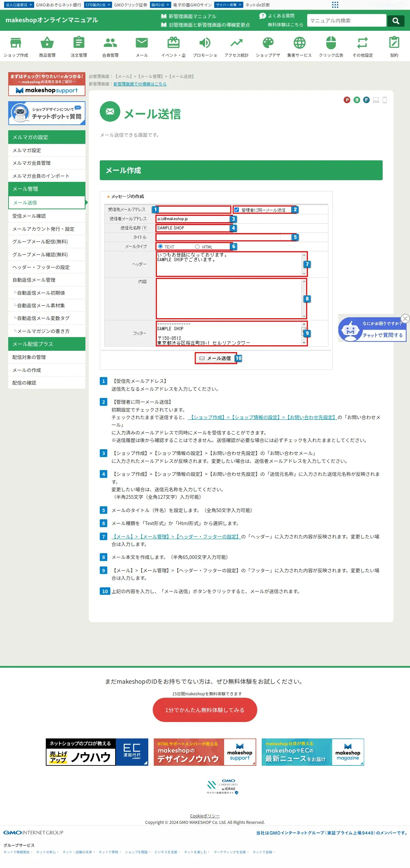Open GMOあおぞらネット銀行 top bar link
Screen dimensions: 410x868
59,5
